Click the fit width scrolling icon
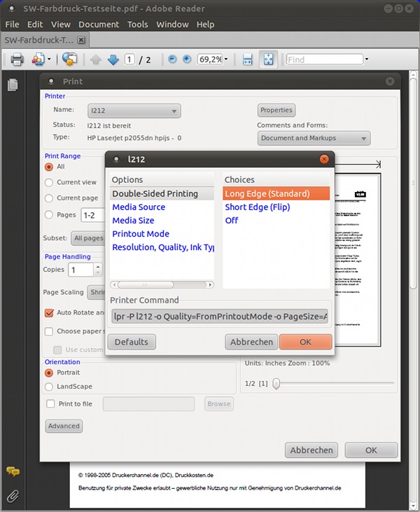 click(x=247, y=60)
